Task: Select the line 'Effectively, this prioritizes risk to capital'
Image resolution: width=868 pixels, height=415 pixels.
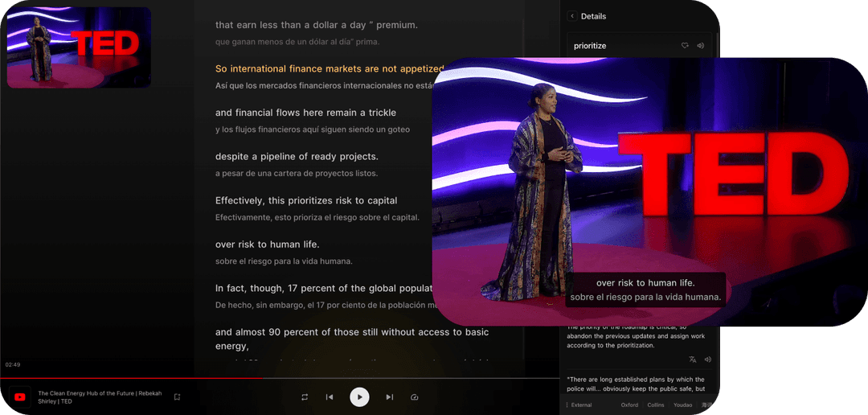Action: (x=306, y=200)
